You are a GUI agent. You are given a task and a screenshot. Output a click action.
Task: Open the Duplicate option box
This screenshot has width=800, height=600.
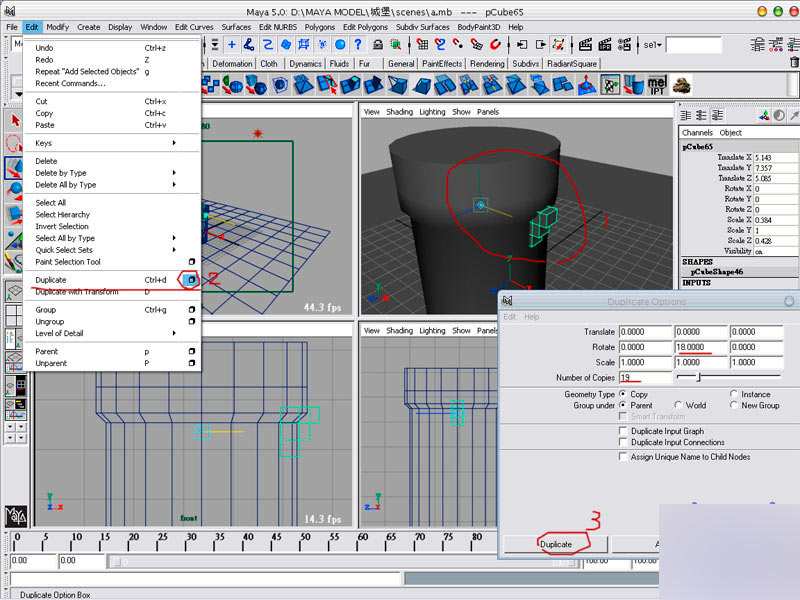(191, 280)
